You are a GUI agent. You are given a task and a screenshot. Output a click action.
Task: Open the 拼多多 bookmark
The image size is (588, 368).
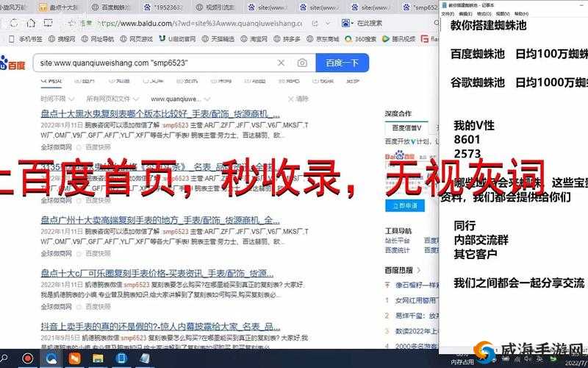(287, 39)
